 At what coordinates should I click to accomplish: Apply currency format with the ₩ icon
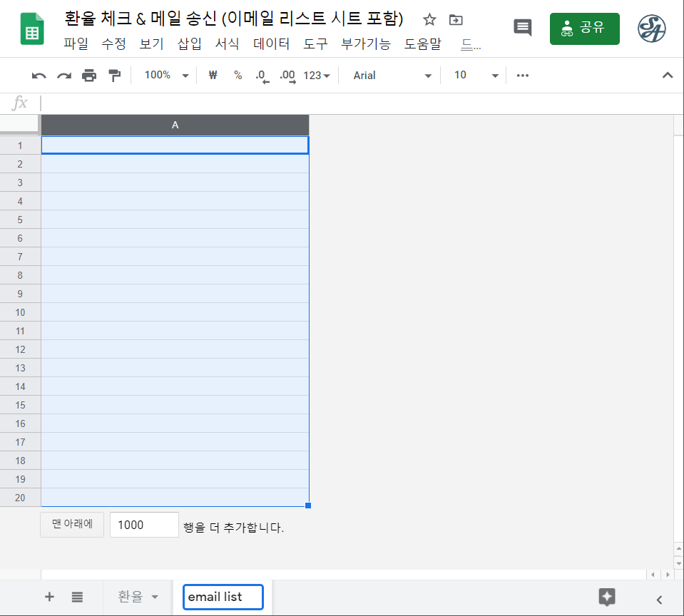(x=213, y=75)
